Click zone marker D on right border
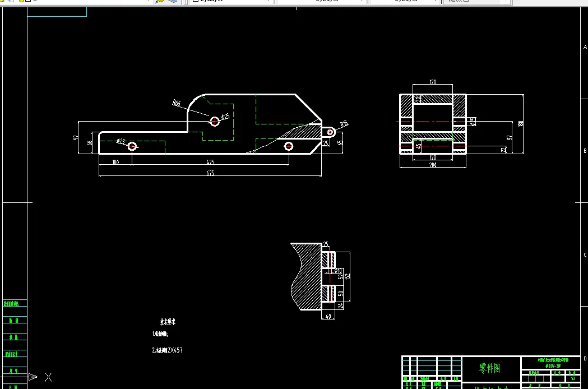 click(x=585, y=359)
